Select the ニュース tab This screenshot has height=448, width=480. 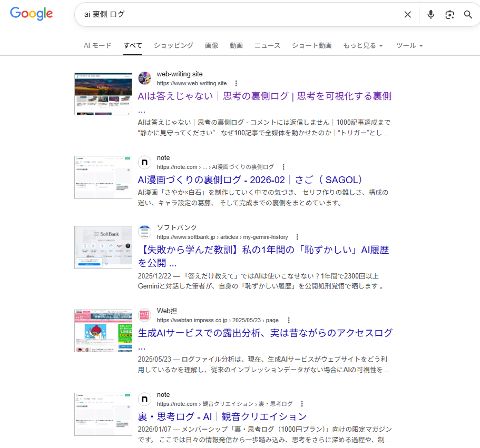coord(267,46)
